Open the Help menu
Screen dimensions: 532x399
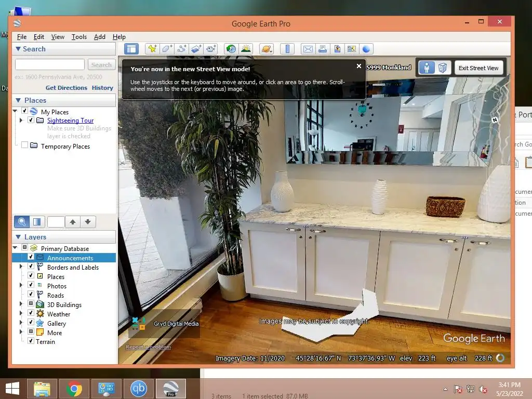tap(119, 37)
